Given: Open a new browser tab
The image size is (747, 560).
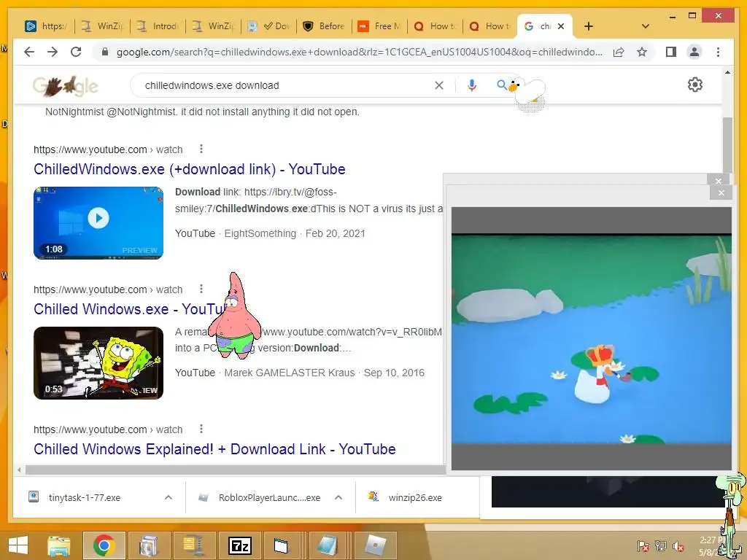Looking at the screenshot, I should click(589, 26).
